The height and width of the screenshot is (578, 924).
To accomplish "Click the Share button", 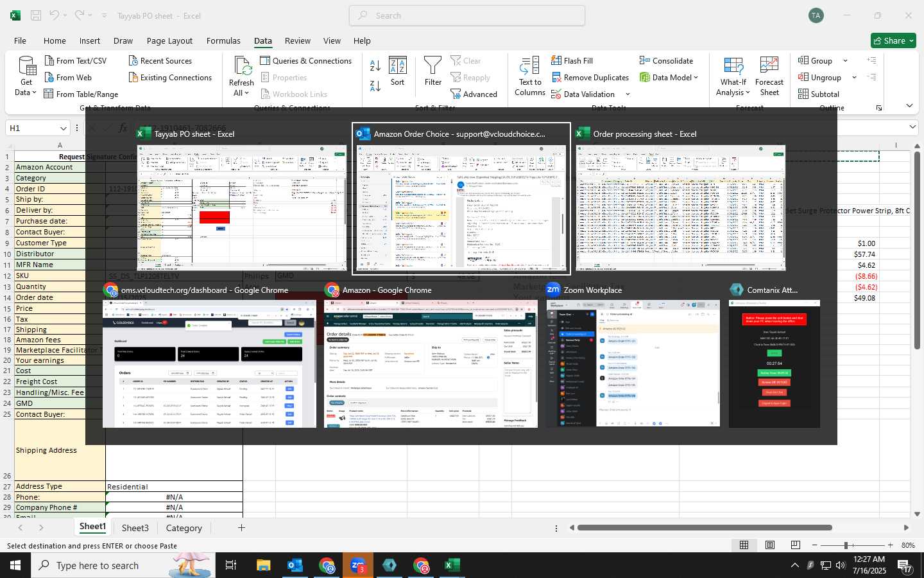I will point(893,40).
